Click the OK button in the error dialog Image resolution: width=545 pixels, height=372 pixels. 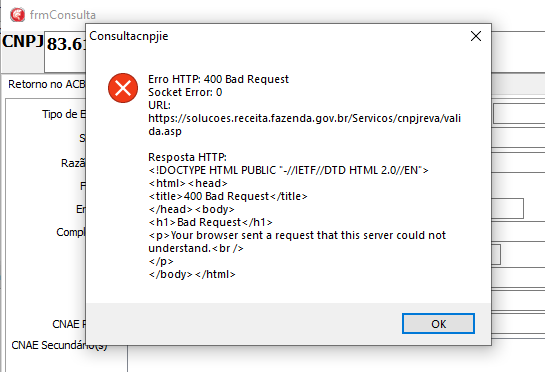(438, 324)
